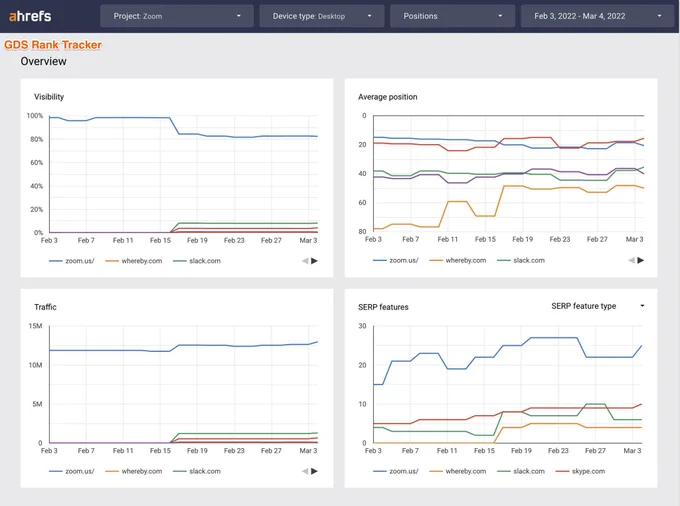Screen dimensions: 680x506
Task: Click the 100% axis label in Visibility chart
Action: (35, 116)
